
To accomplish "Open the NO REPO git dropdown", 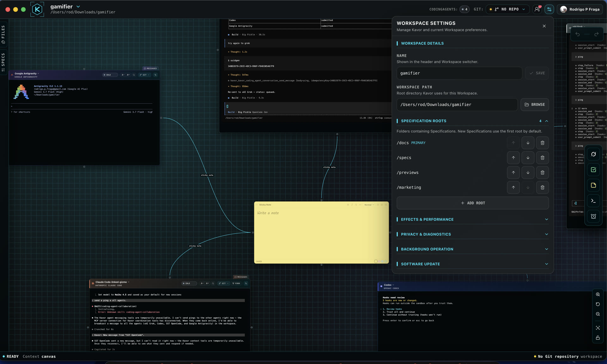I will coord(507,9).
